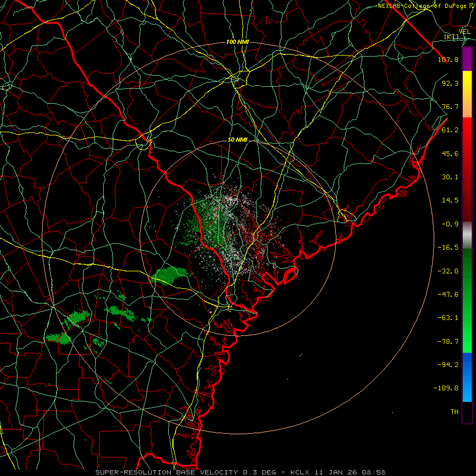Click the TH legend label

[454, 412]
